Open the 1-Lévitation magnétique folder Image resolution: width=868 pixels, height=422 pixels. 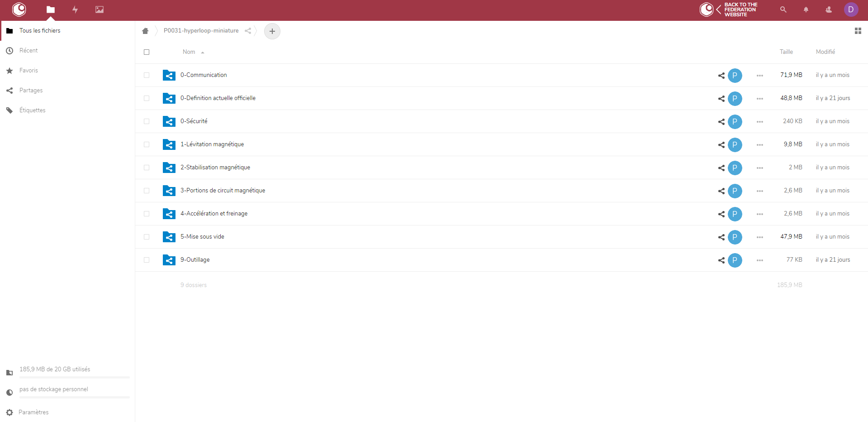(212, 144)
